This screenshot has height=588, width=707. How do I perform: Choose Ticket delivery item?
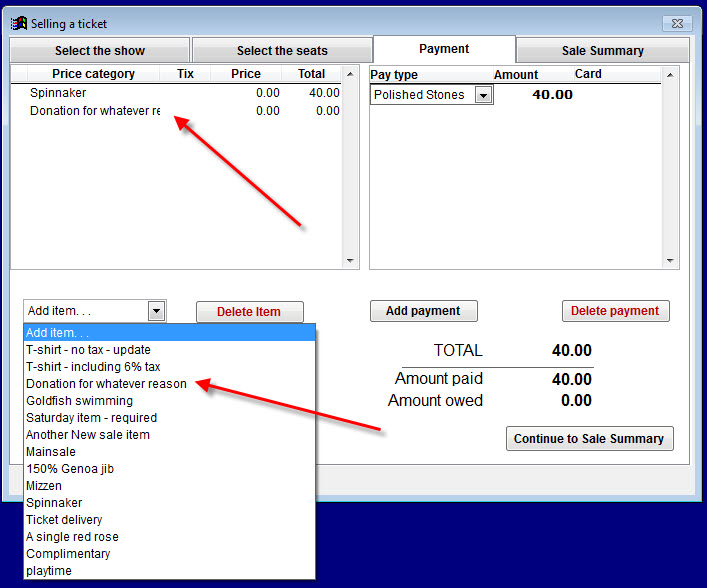(x=170, y=520)
